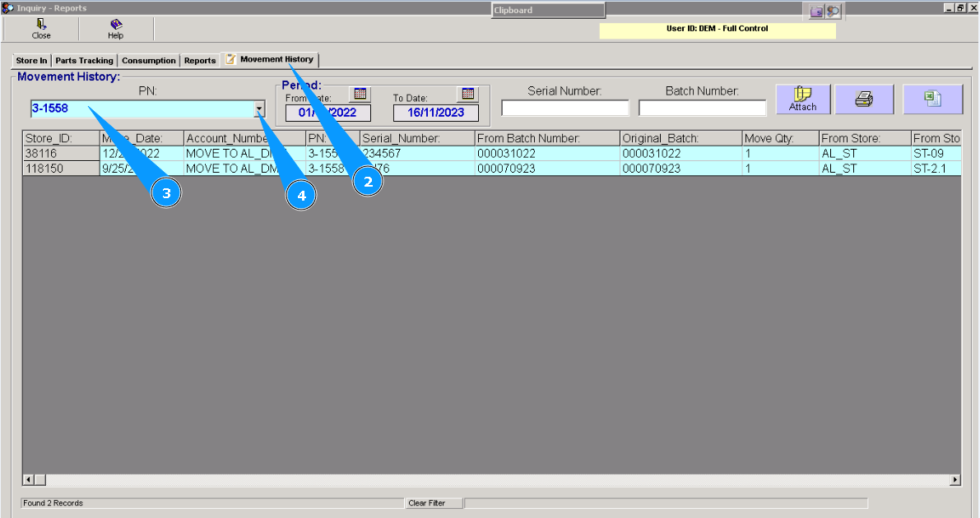The width and height of the screenshot is (980, 518).
Task: Click the Inquiry app icon in title bar
Action: tap(7, 7)
